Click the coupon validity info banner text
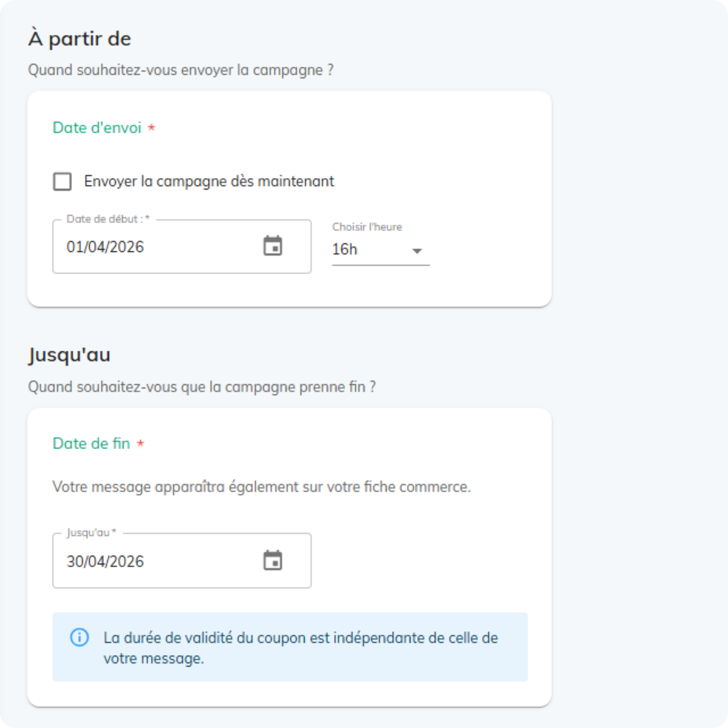The width and height of the screenshot is (728, 728). point(300,648)
